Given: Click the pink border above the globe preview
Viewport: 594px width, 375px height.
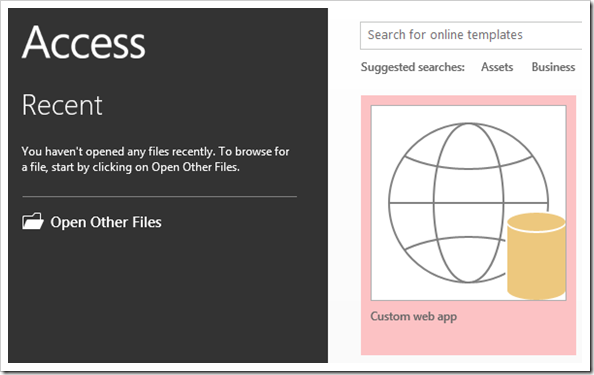Looking at the screenshot, I should tap(469, 100).
